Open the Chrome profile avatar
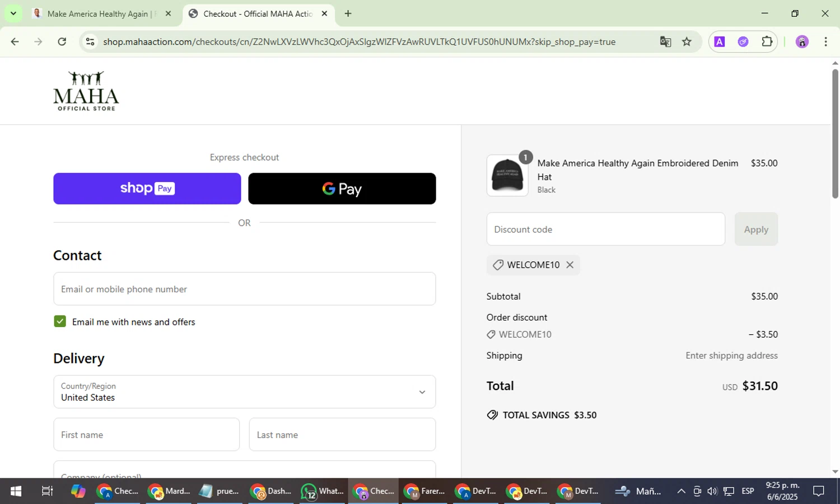Image resolution: width=840 pixels, height=504 pixels. [x=802, y=42]
